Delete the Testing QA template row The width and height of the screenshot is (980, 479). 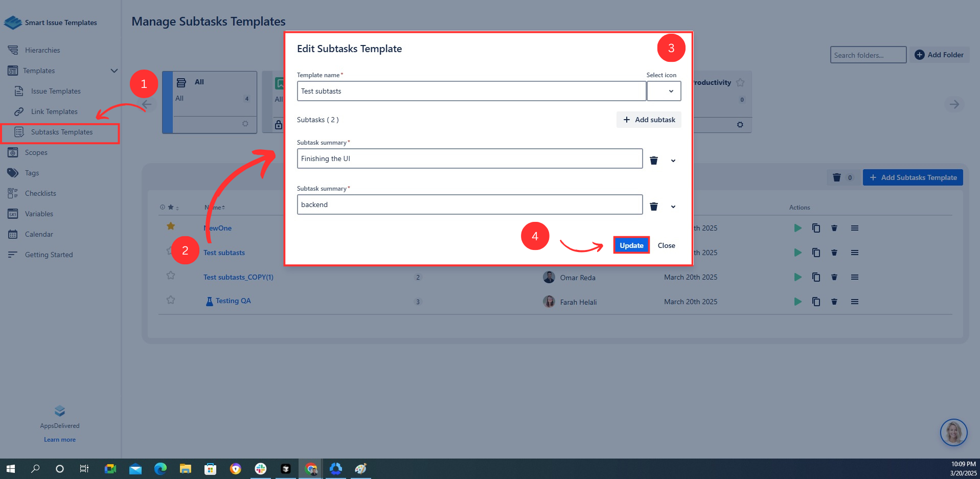(x=834, y=302)
